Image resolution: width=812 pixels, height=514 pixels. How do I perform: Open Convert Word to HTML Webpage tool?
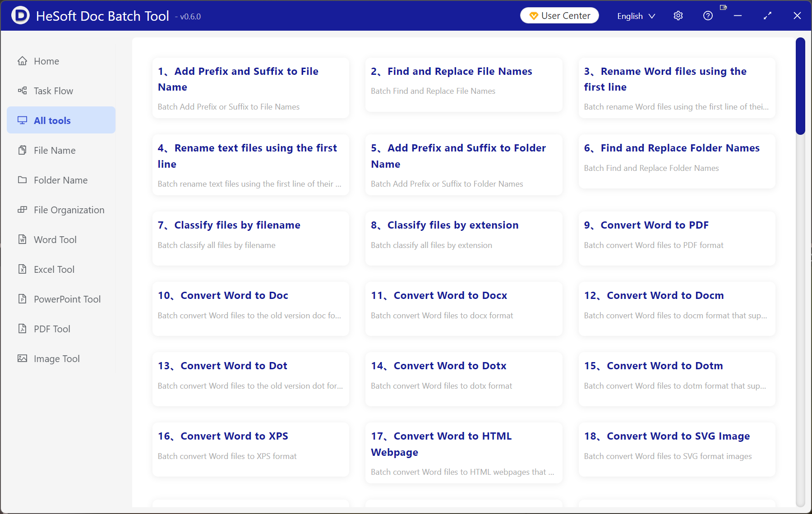pos(464,453)
